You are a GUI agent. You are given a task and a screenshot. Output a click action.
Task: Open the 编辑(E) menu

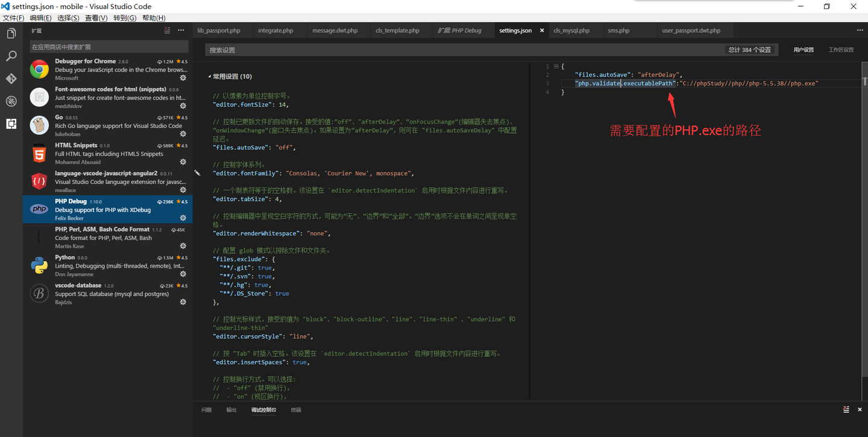coord(40,18)
